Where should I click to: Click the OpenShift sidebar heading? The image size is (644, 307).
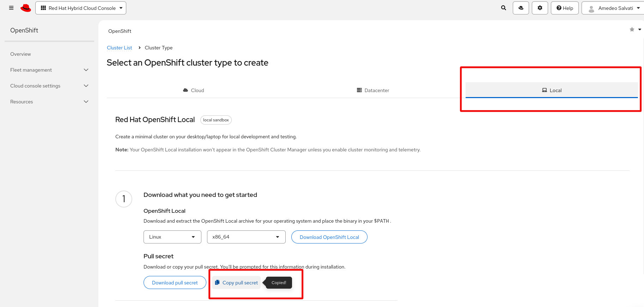24,30
